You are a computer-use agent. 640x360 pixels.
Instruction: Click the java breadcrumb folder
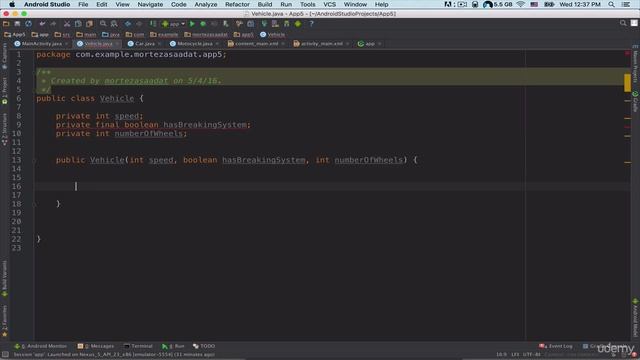(x=111, y=35)
